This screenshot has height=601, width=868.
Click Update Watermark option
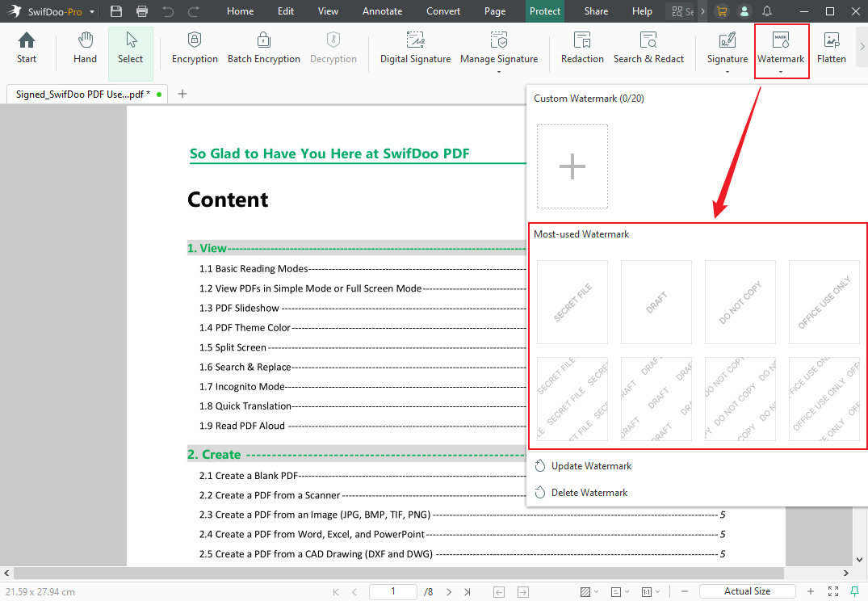coord(591,466)
